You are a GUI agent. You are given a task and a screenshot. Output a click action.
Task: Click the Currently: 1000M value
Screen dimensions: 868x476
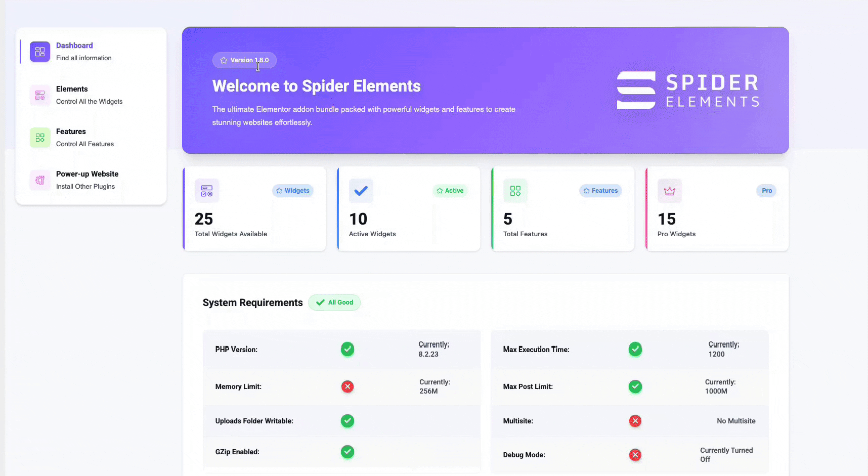(x=720, y=386)
